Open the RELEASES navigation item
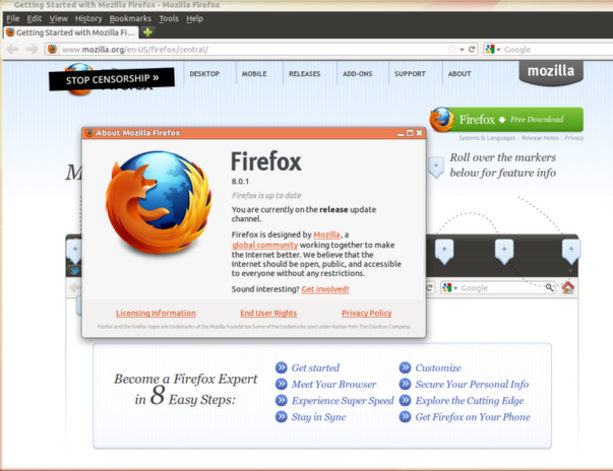The image size is (613, 471). [x=305, y=73]
